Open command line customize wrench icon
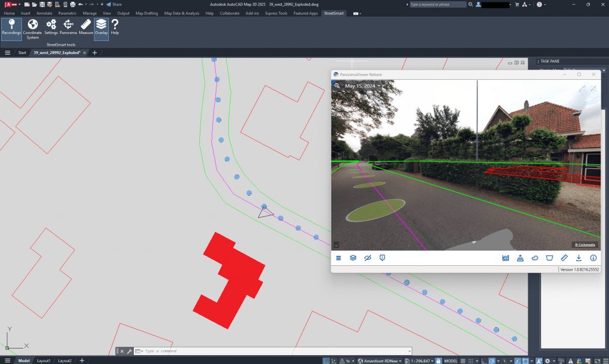 tap(129, 351)
